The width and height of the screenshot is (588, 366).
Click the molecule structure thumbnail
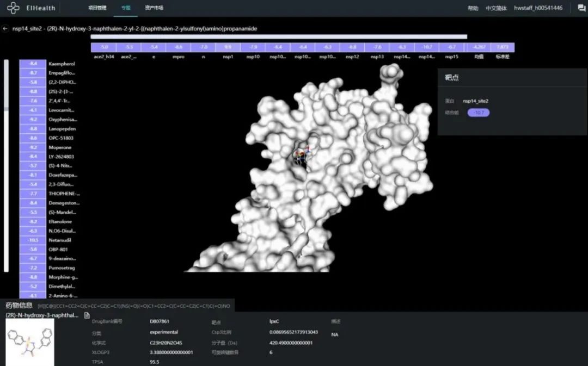click(30, 342)
